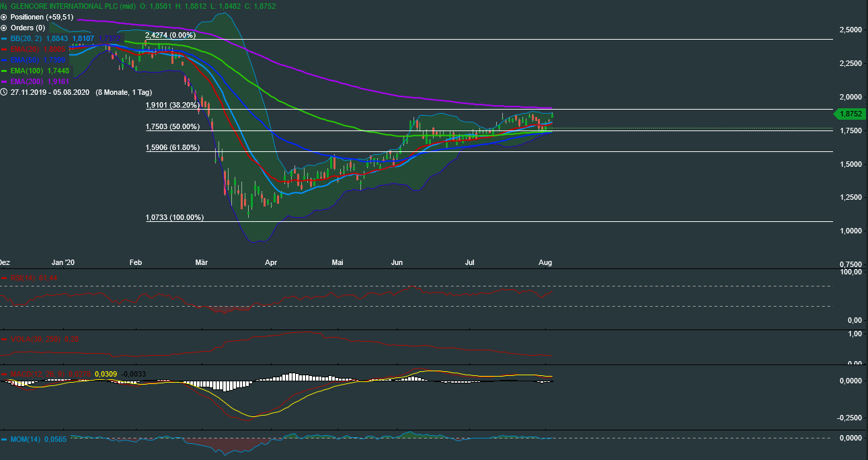Click the chart symbol icon beside GLENCORE INTERNATIONAL PLC
Viewport: 868px width, 460px height.
(x=4, y=6)
